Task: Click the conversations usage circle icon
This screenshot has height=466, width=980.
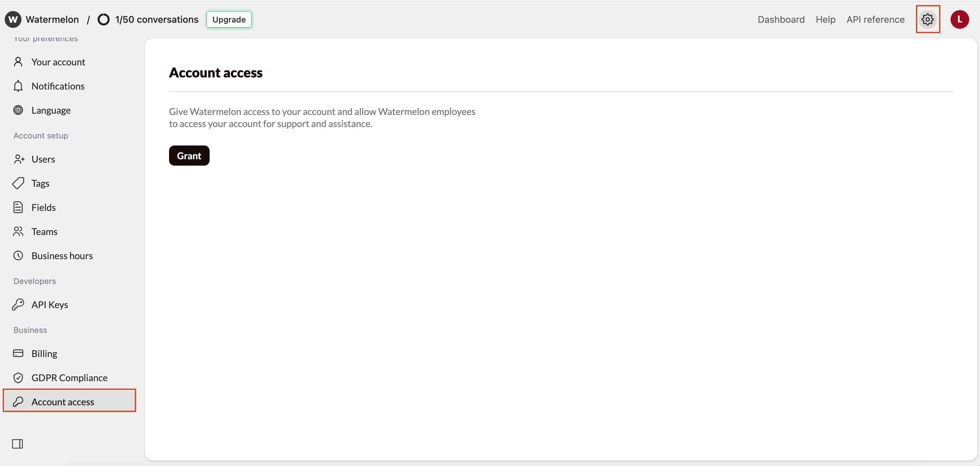Action: pos(104,19)
